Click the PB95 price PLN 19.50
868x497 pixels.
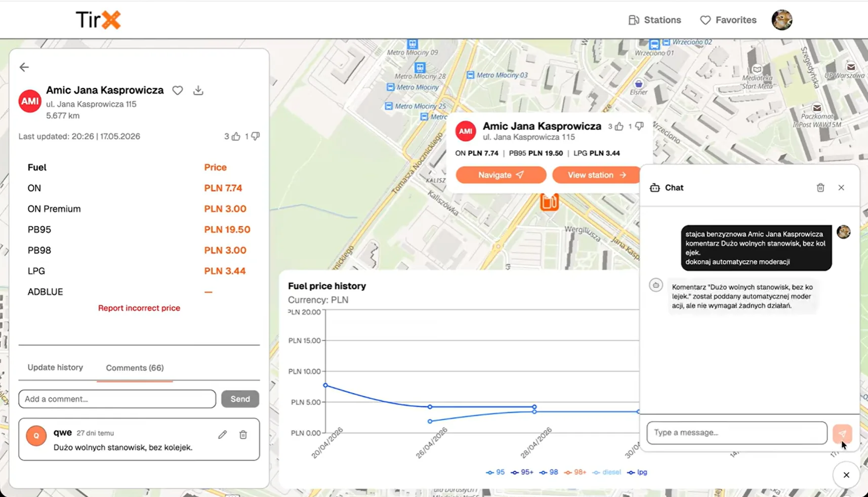227,230
